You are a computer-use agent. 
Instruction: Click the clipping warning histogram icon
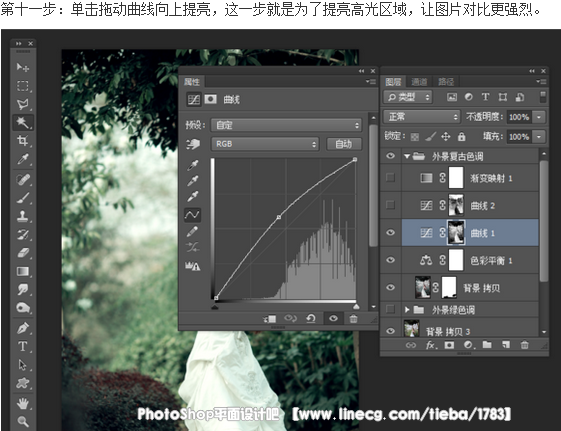pyautogui.click(x=192, y=266)
